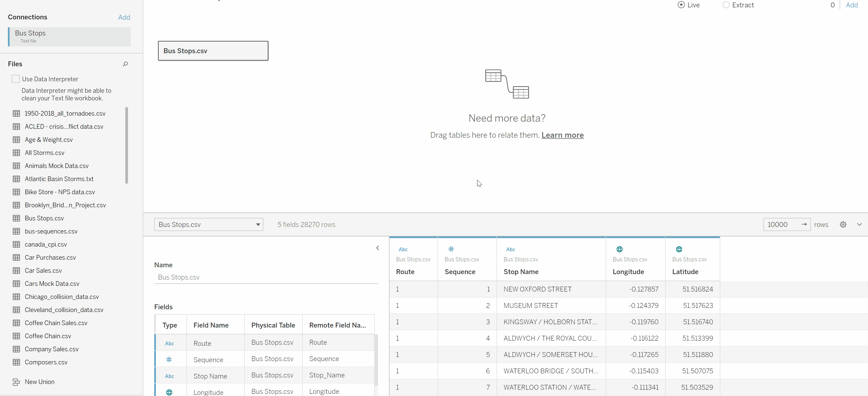Select Coffee Chain Sales.csv file

[56, 323]
